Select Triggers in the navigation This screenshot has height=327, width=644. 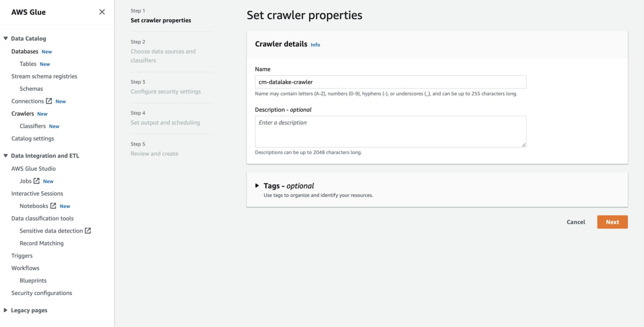(22, 255)
